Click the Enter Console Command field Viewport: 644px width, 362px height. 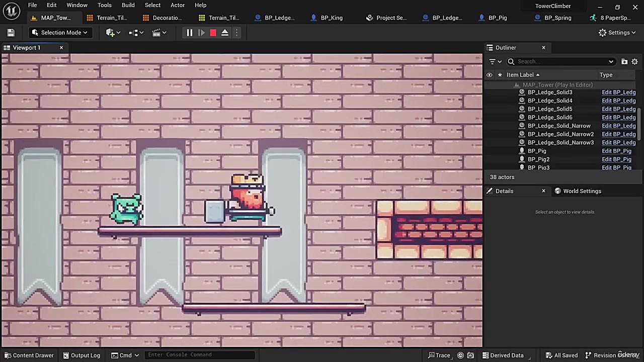[x=200, y=355]
